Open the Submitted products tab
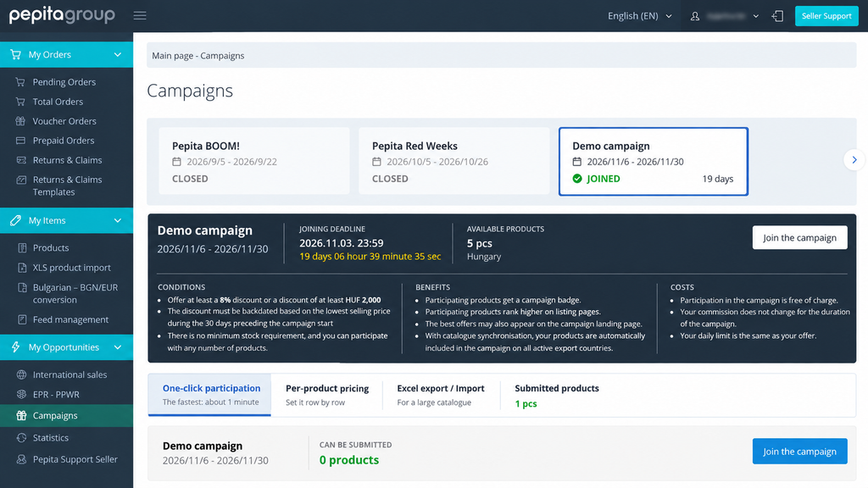 tap(557, 395)
